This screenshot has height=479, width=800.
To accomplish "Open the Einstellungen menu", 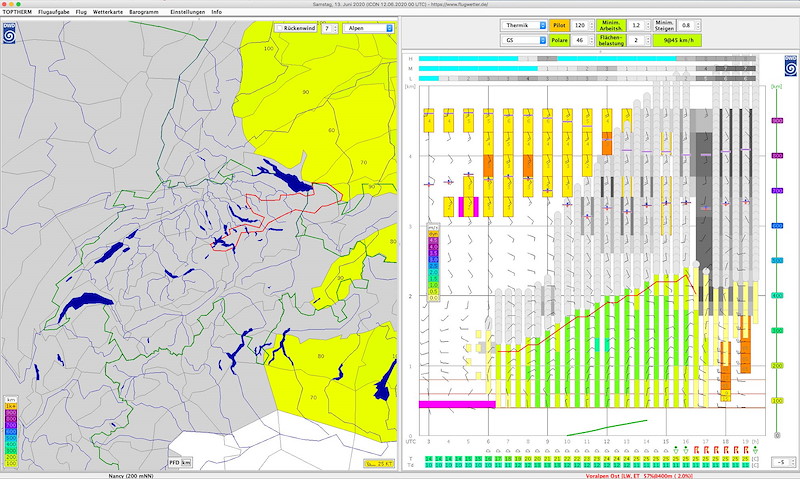I will [188, 12].
